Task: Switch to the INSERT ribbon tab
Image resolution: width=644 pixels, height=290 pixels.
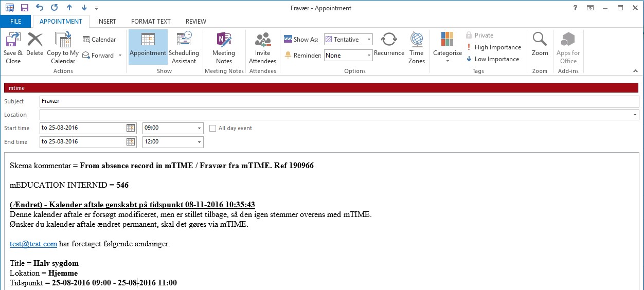Action: tap(106, 22)
